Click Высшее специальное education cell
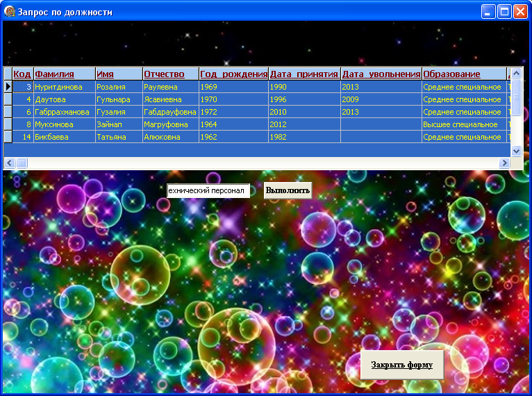Screen dimensions: 532x396 point(464,124)
